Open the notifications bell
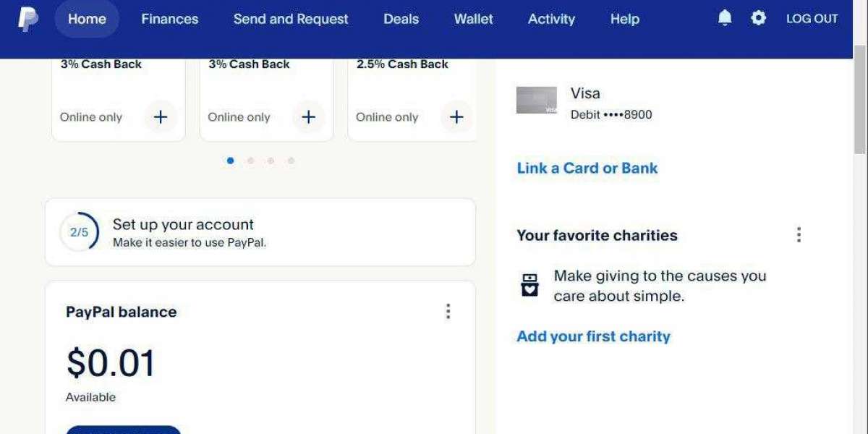Image resolution: width=868 pixels, height=434 pixels. click(x=725, y=18)
